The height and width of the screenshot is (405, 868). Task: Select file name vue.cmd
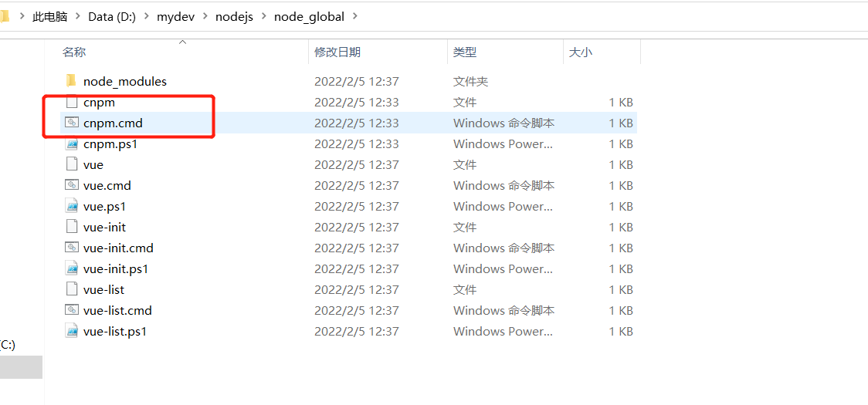[x=107, y=185]
